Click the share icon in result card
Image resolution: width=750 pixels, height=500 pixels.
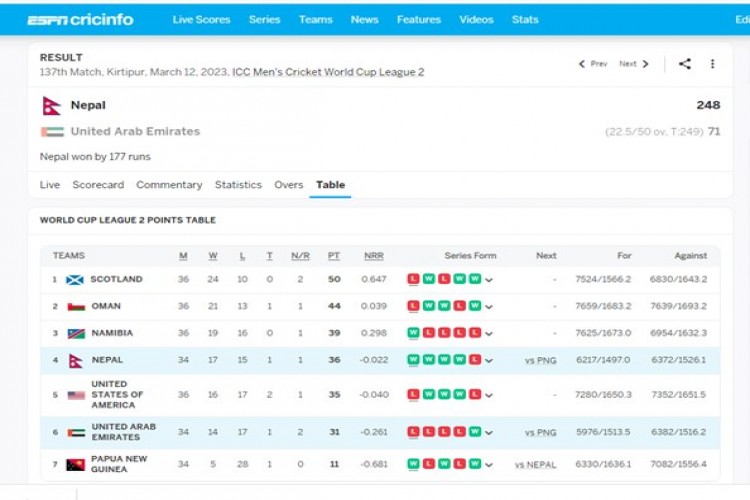click(685, 64)
